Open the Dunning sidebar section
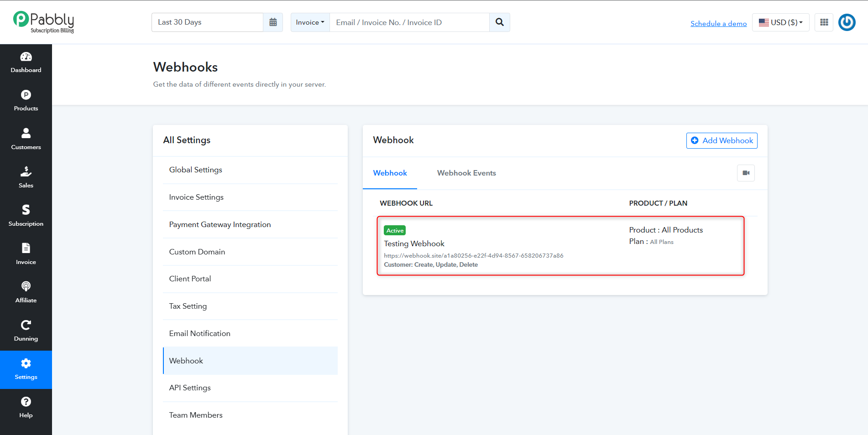Screen dimensions: 868x435 point(26,331)
